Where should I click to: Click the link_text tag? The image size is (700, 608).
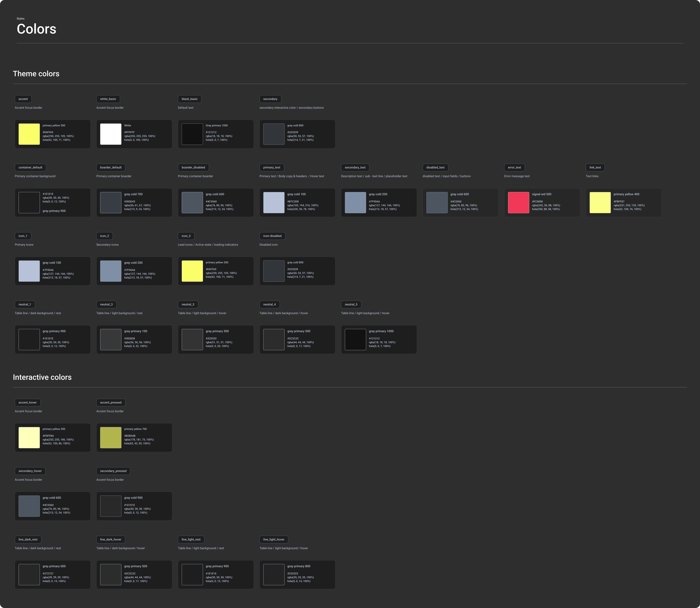point(595,168)
